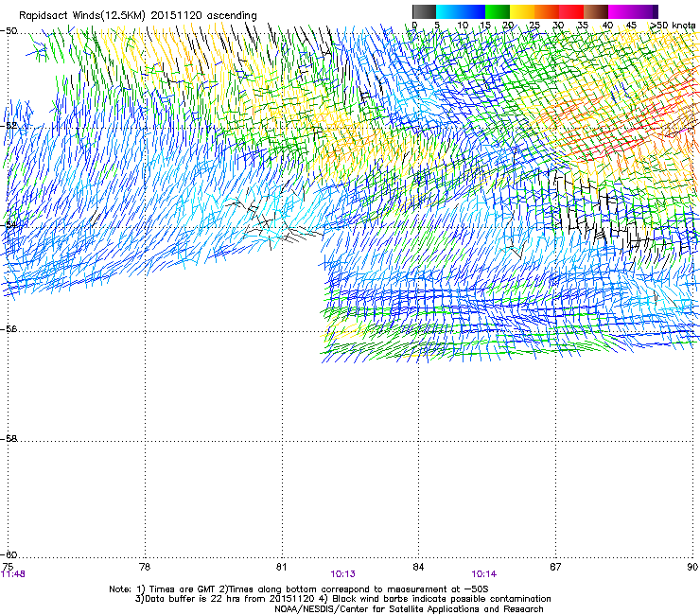
Task: Click the '>50 knots' legend label
Action: (673, 25)
